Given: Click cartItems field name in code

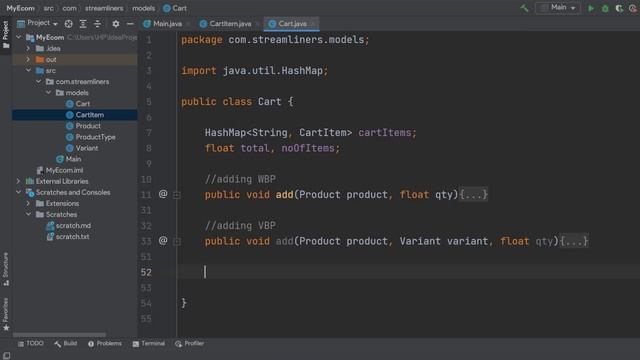Looking at the screenshot, I should pos(384,133).
